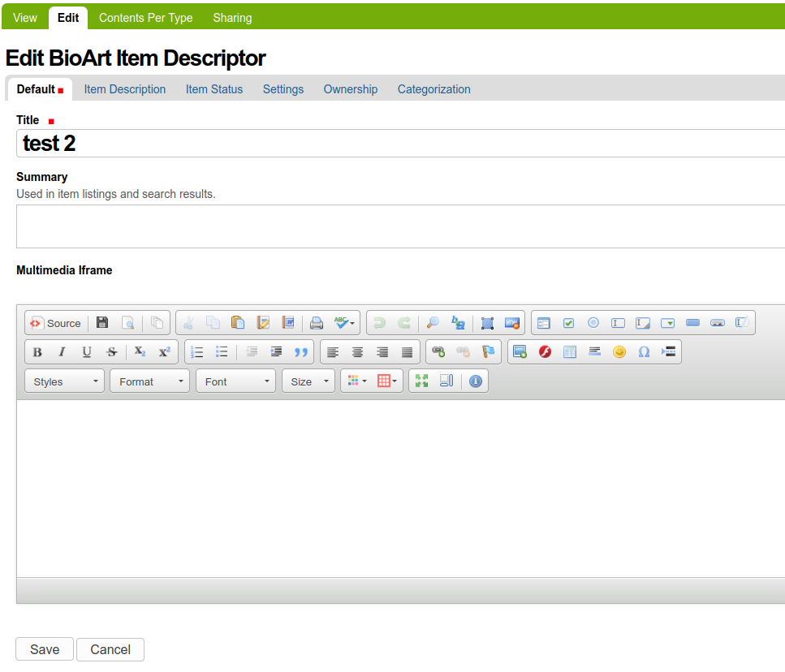Open the Font dropdown

(x=235, y=381)
